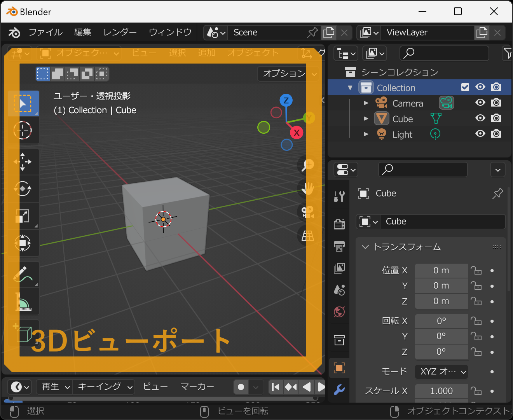Image resolution: width=513 pixels, height=420 pixels.
Task: Open the outliner display mode dropdown
Action: click(346, 54)
